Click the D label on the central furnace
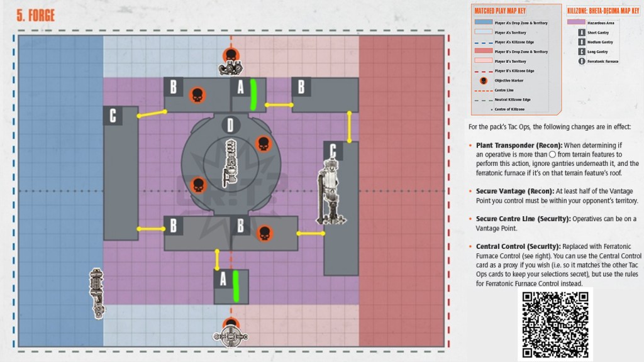 (230, 124)
